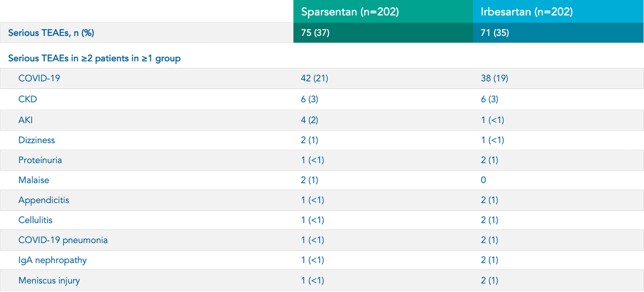
Task: Click the subheading about Serious TEAEs in ≥2 patients
Action: point(94,58)
